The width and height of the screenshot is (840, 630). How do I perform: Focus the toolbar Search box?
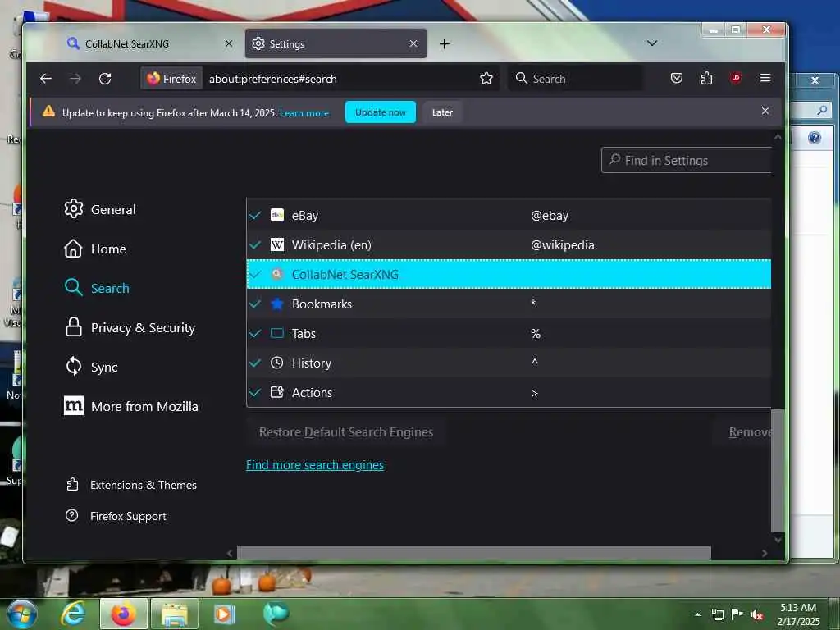[575, 79]
